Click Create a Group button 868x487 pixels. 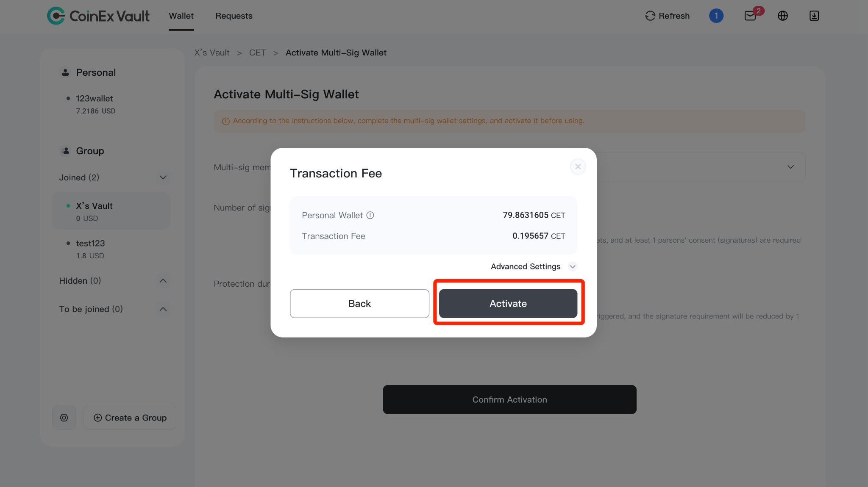[130, 418]
